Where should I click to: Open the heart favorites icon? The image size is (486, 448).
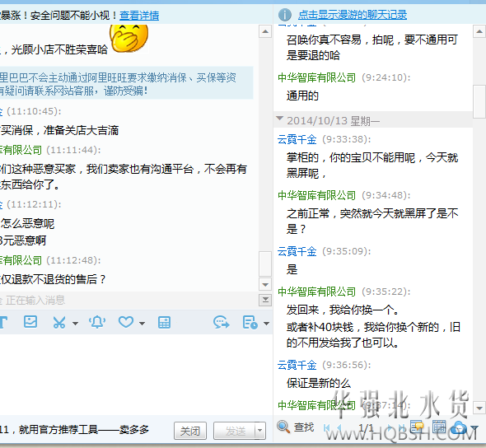[126, 322]
